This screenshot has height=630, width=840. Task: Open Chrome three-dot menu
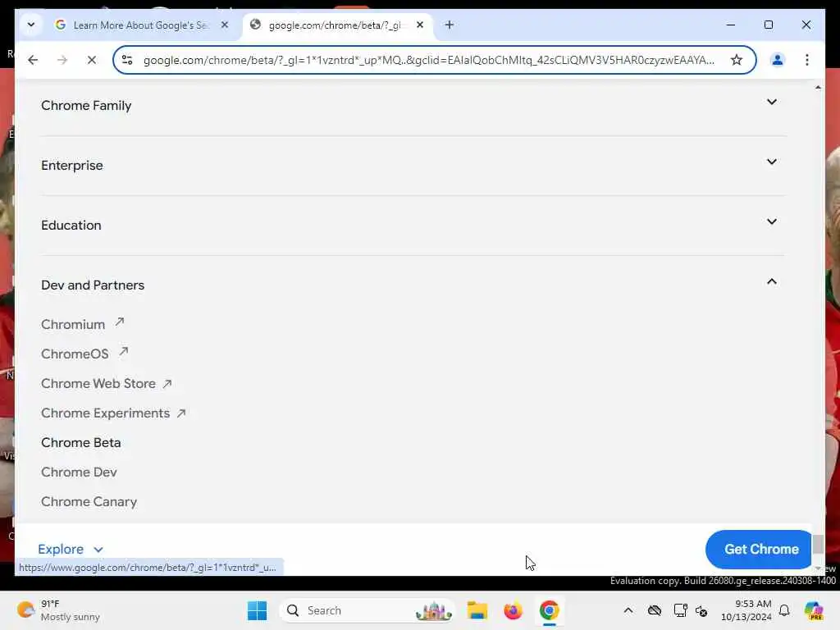pyautogui.click(x=807, y=60)
